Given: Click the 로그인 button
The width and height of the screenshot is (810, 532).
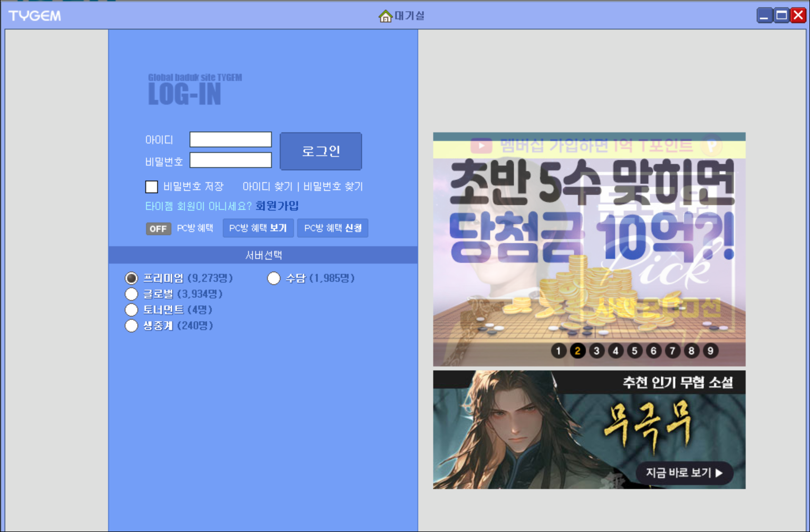Looking at the screenshot, I should (321, 151).
